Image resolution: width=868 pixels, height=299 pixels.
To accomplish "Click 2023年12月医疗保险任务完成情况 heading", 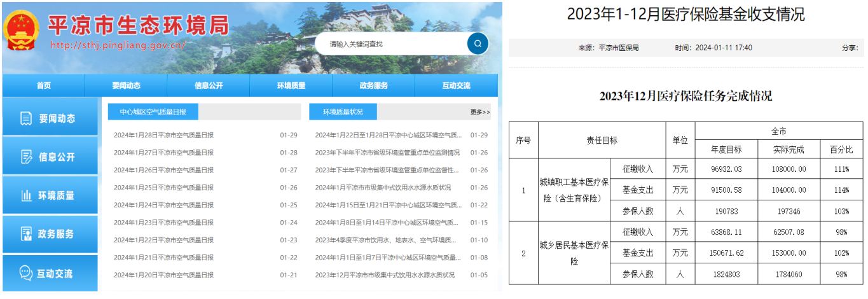I will [x=686, y=97].
